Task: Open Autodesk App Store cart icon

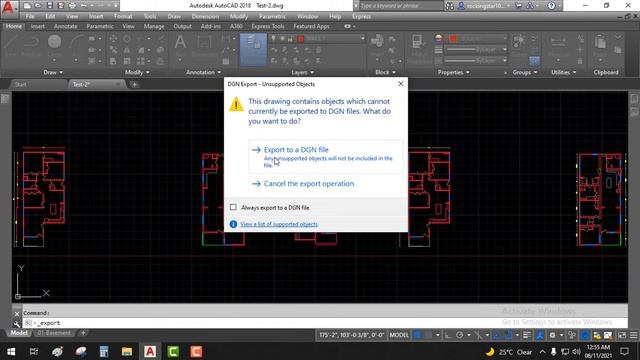Action: click(x=518, y=6)
